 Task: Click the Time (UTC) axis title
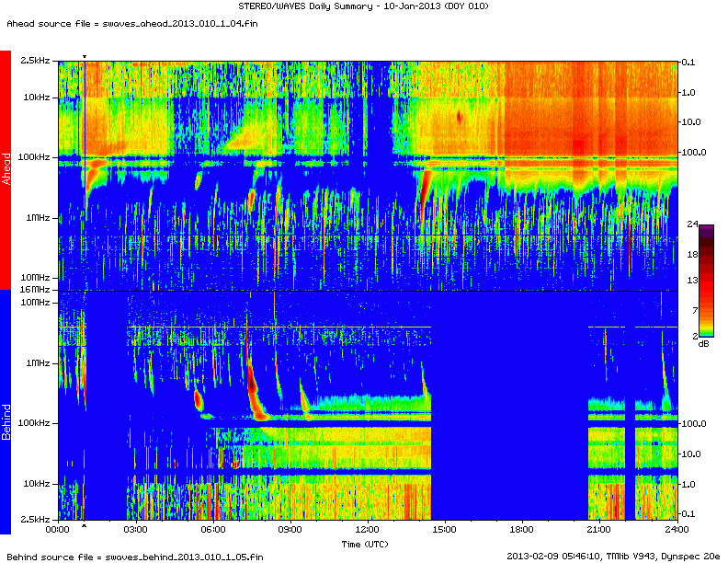click(x=367, y=544)
